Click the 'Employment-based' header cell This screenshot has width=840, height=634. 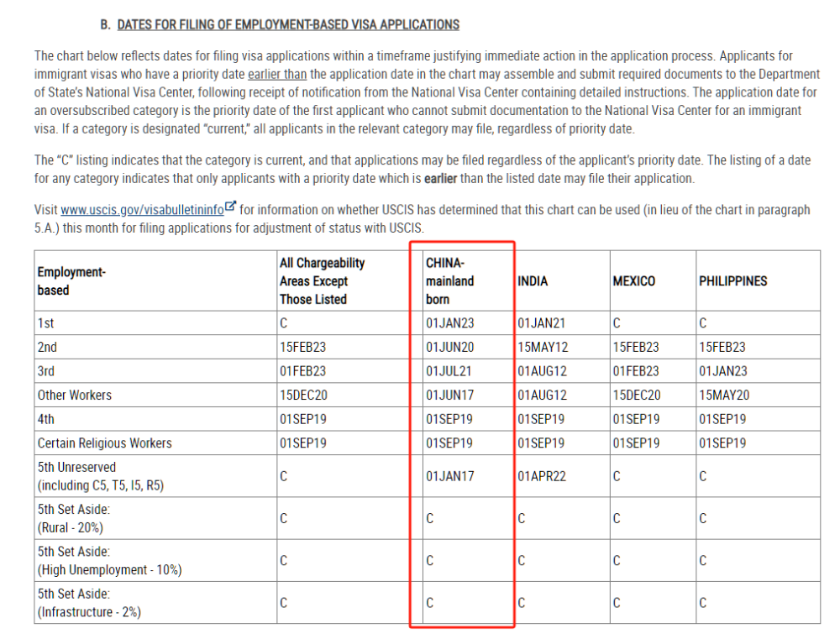71,281
